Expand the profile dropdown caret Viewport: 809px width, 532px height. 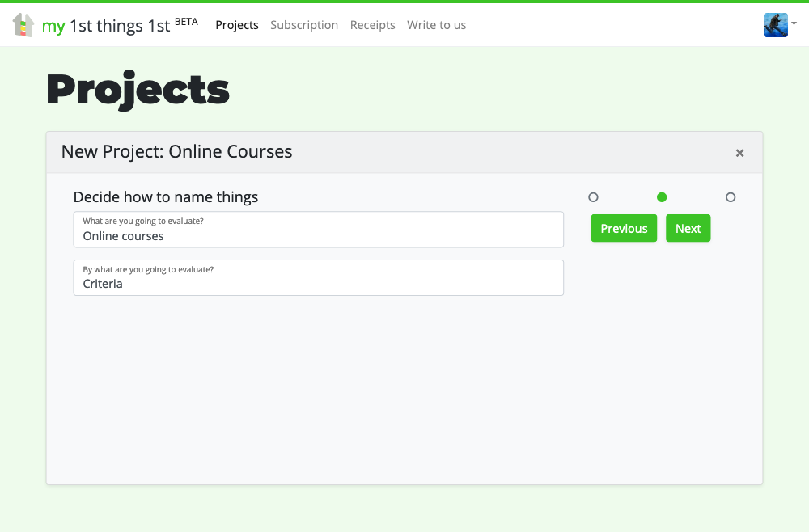pos(794,23)
